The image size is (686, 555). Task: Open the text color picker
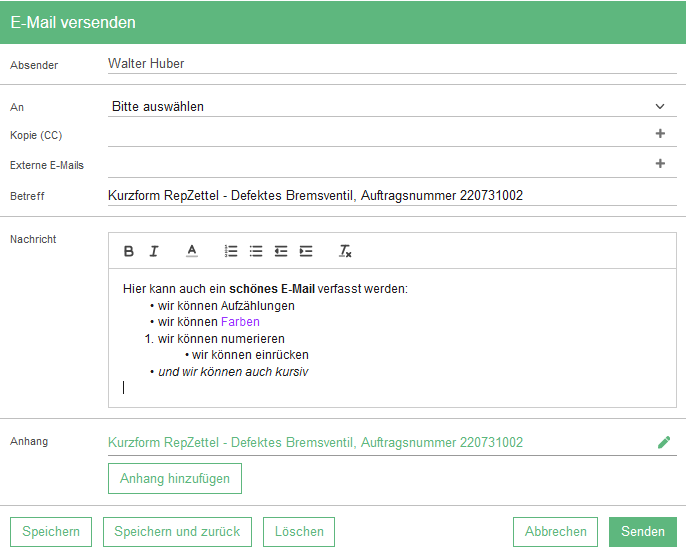(192, 251)
